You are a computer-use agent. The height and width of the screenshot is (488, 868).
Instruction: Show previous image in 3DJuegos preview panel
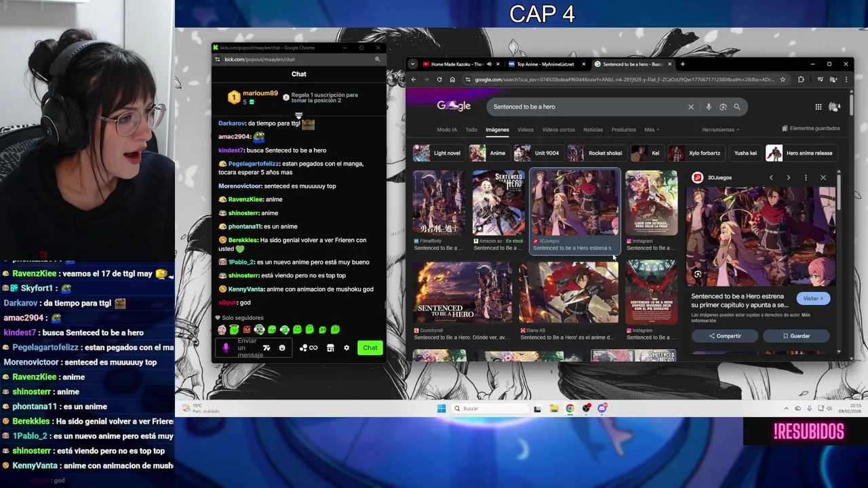point(771,178)
